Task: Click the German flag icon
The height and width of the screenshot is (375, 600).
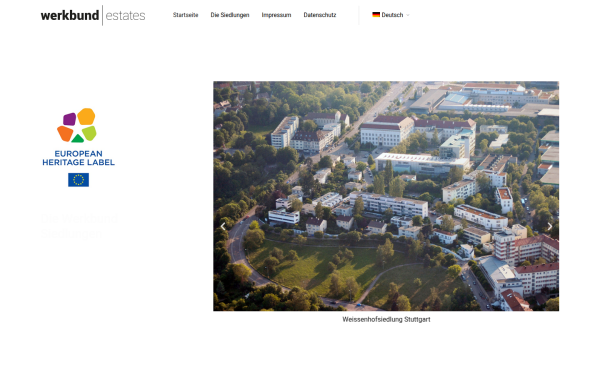Action: pos(376,15)
